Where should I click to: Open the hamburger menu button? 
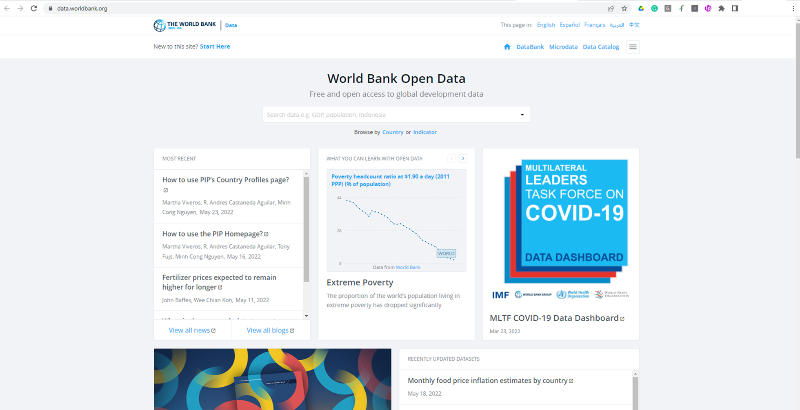pos(633,47)
